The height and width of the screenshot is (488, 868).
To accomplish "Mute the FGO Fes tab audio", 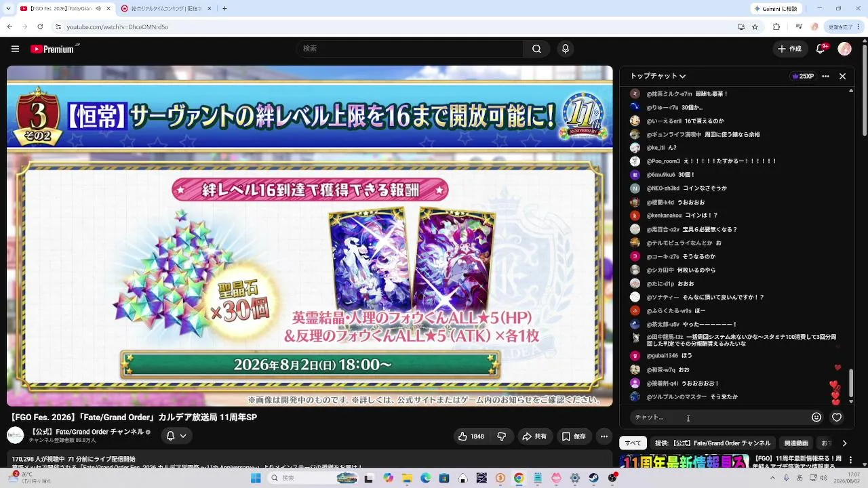I will (x=98, y=9).
